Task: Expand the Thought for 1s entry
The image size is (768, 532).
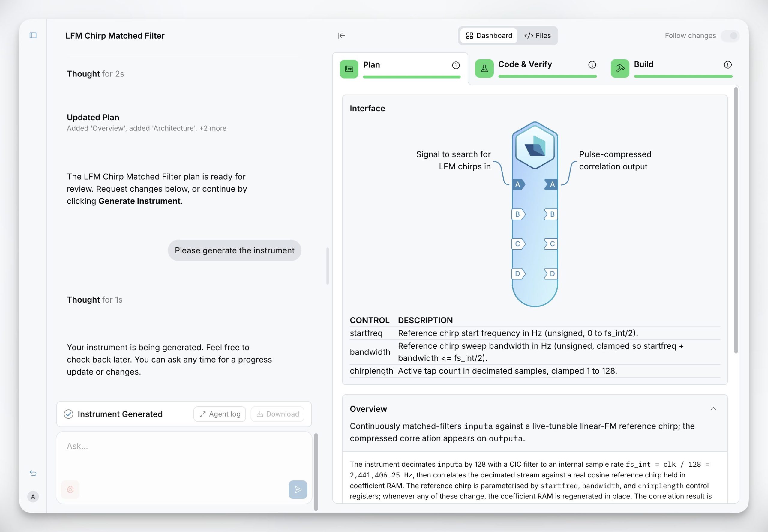Action: tap(95, 300)
